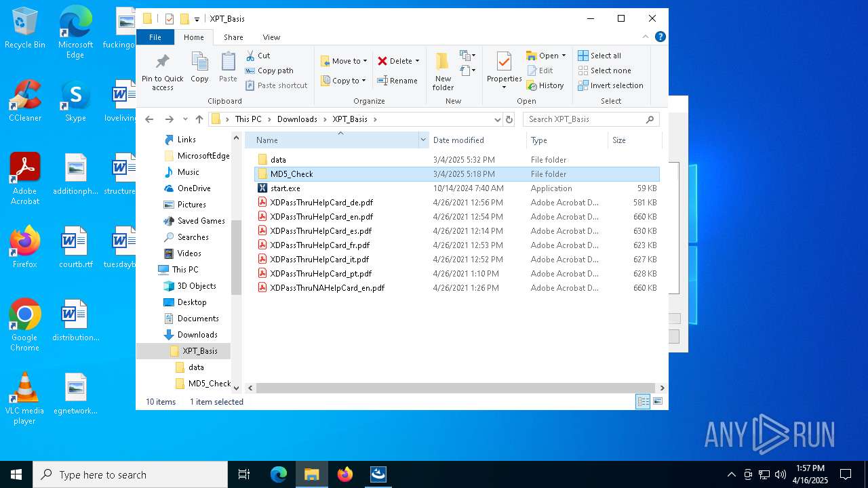Image resolution: width=868 pixels, height=488 pixels.
Task: Open Microsoft Edge from the taskbar
Action: (x=279, y=474)
